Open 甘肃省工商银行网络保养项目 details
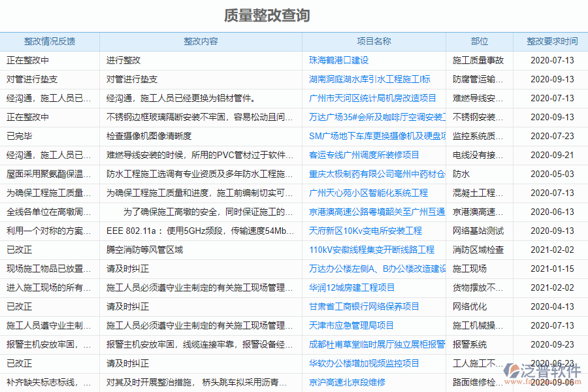 (x=363, y=306)
